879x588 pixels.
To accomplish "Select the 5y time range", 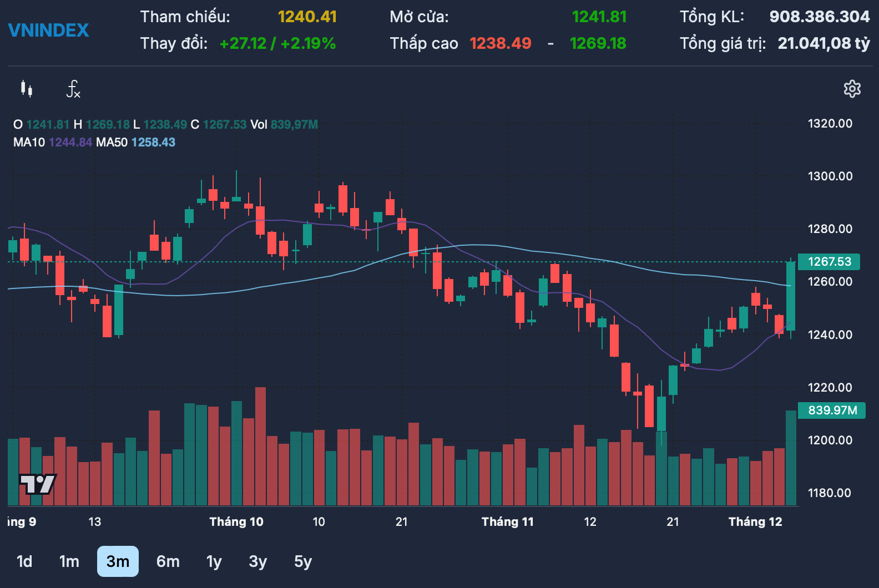I will [x=303, y=561].
